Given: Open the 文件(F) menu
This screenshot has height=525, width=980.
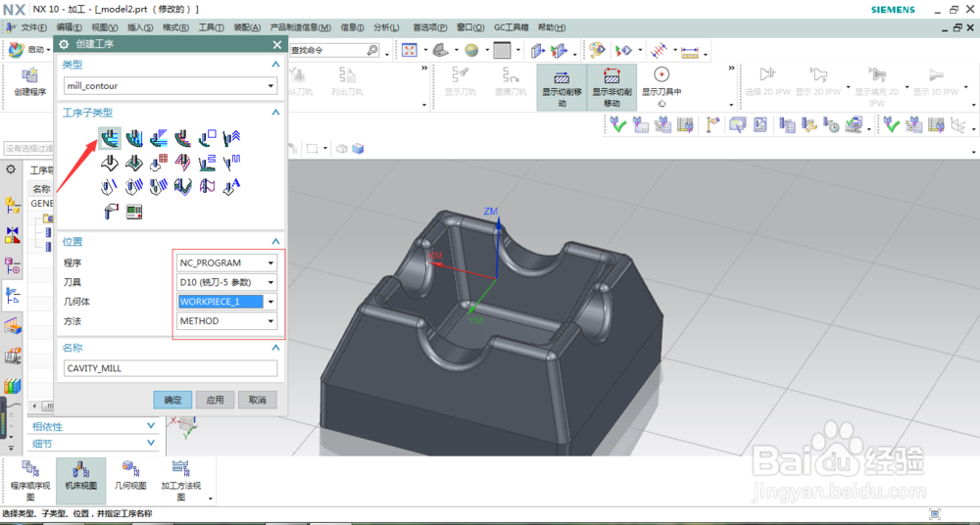Looking at the screenshot, I should [33, 27].
